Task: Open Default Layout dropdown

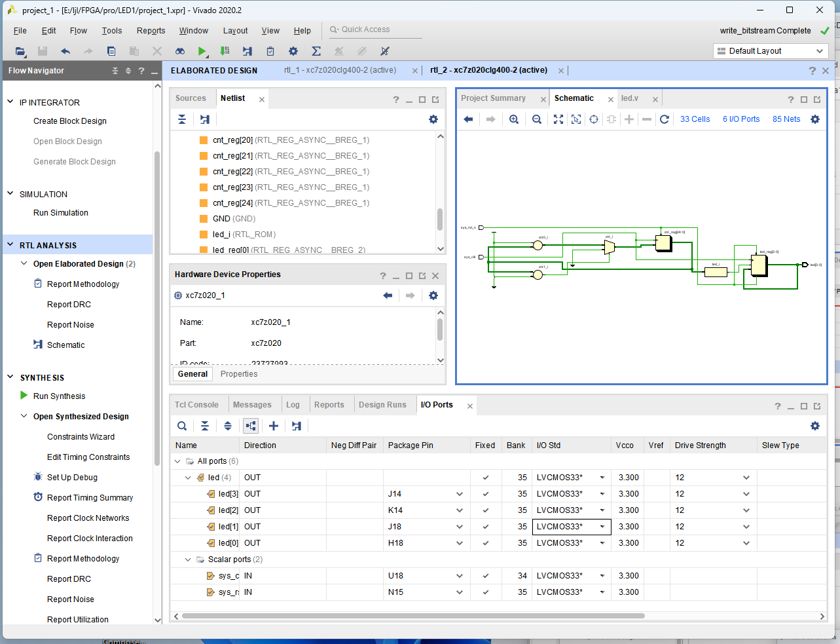Action: coord(771,51)
